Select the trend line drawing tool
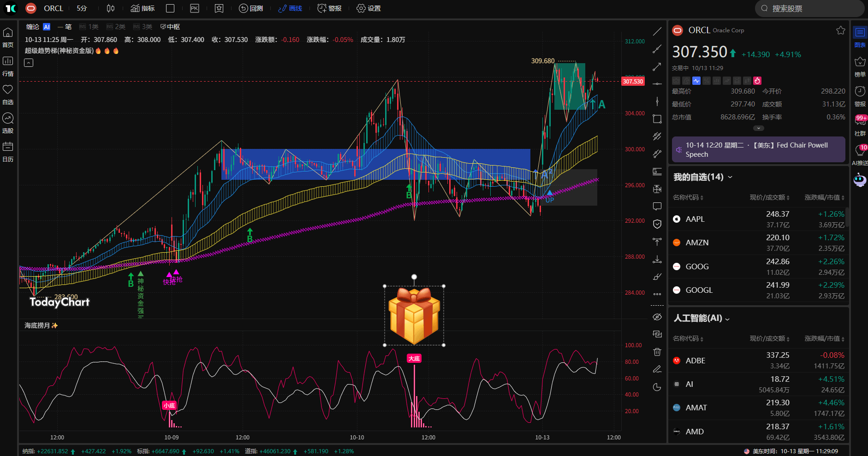 pos(657,30)
